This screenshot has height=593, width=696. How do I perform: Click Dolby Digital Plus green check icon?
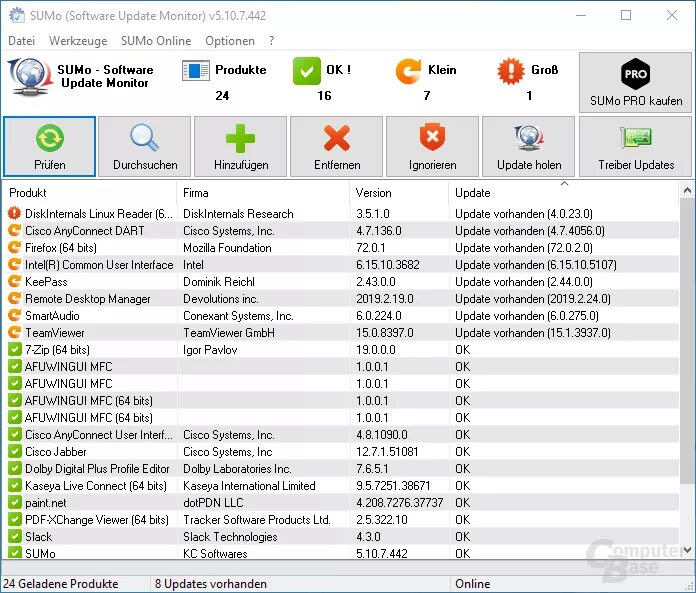pos(15,468)
